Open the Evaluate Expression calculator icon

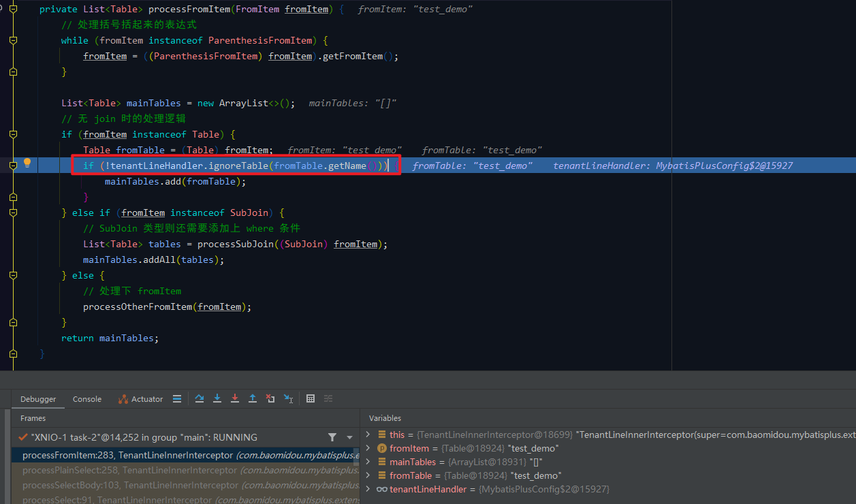(x=311, y=398)
